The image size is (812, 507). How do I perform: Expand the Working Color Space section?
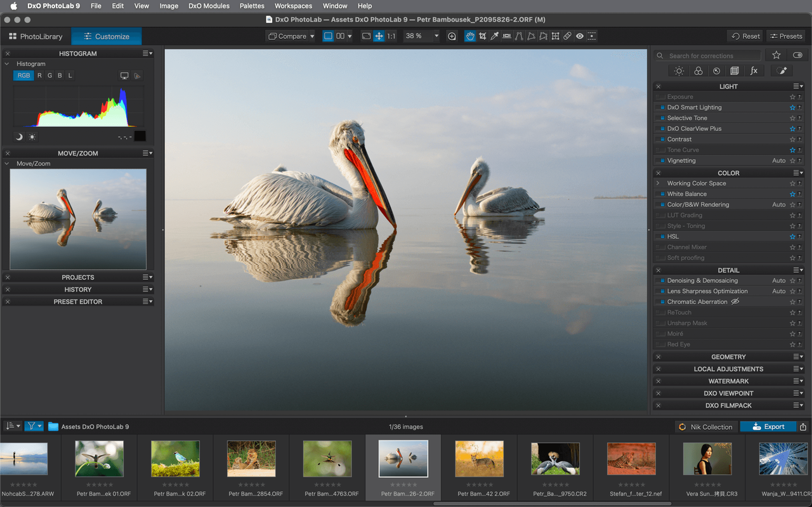tap(660, 183)
